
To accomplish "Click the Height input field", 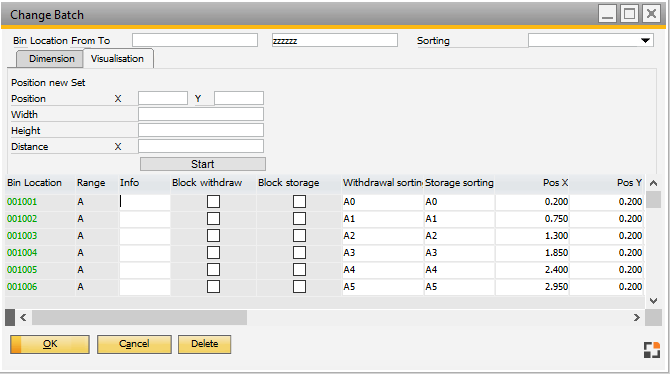I will 201,130.
